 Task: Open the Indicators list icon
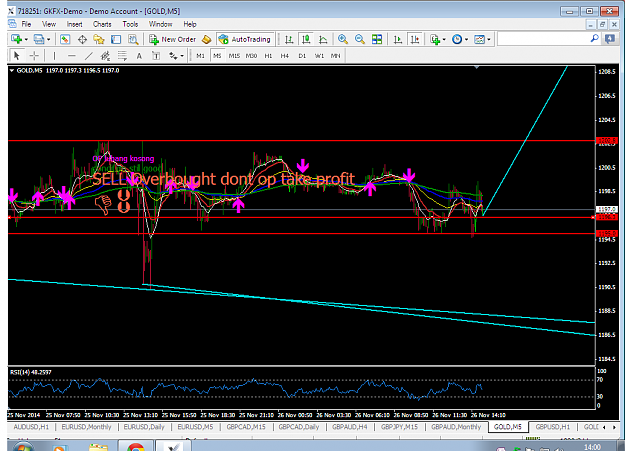[x=435, y=39]
